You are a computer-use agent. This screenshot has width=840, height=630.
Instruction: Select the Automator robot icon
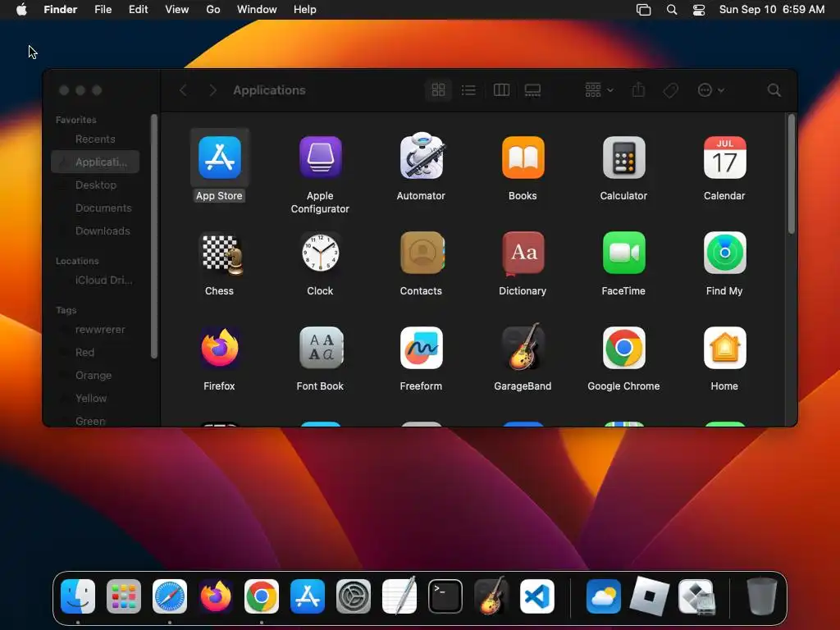[x=422, y=156]
